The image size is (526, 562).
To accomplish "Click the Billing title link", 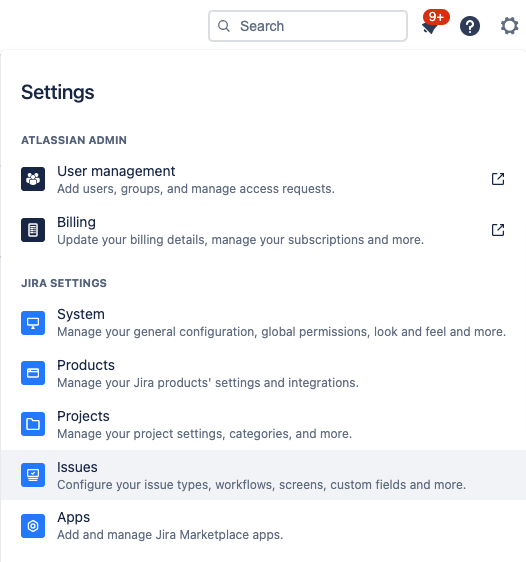I will [x=76, y=222].
